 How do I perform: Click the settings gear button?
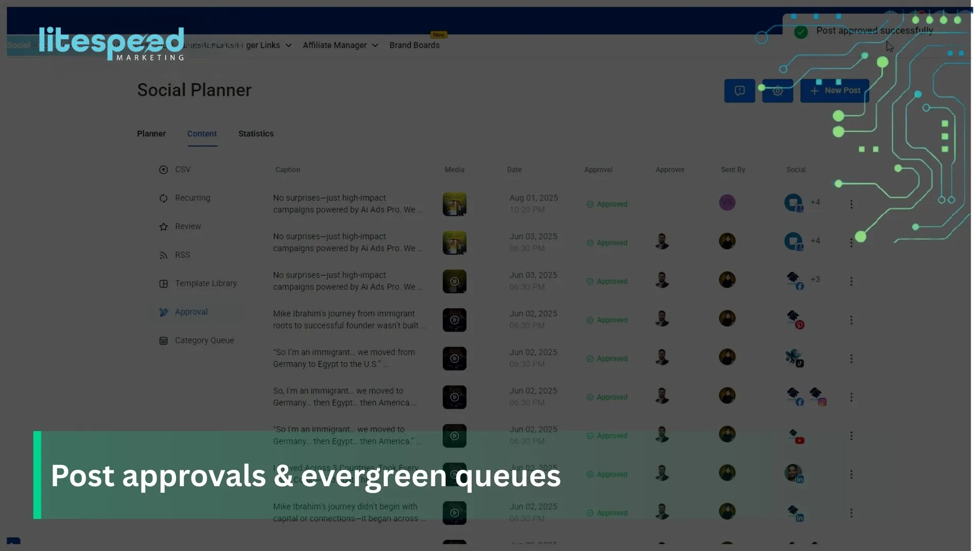click(x=777, y=91)
